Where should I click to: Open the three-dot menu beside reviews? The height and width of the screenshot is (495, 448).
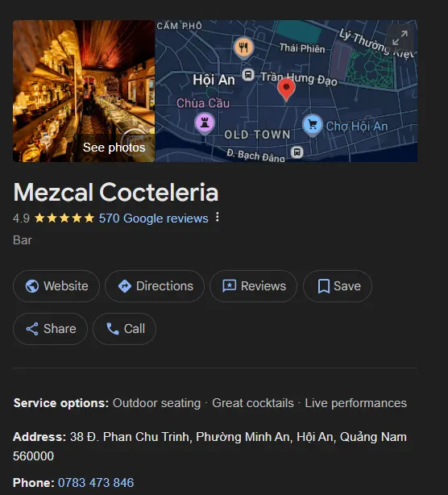click(x=217, y=217)
